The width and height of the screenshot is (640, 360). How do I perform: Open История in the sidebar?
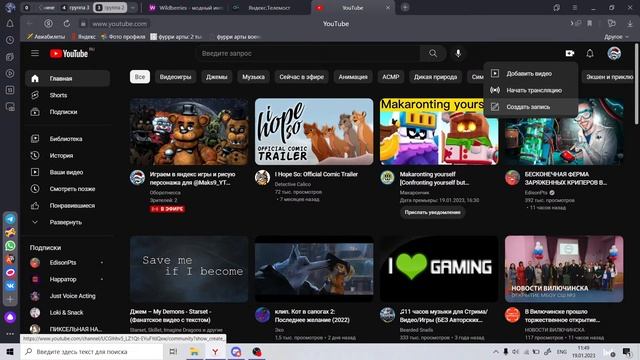click(67, 156)
